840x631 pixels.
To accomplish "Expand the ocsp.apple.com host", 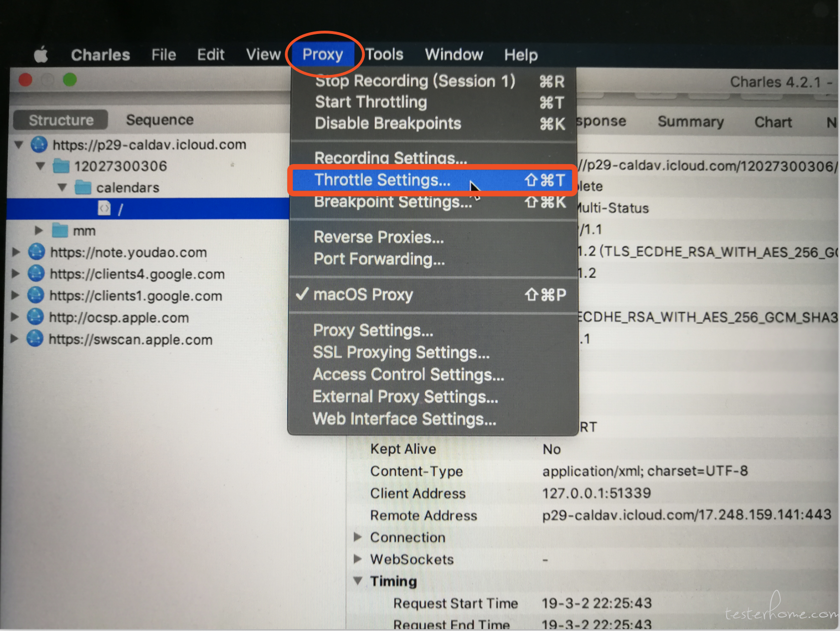I will [x=15, y=317].
